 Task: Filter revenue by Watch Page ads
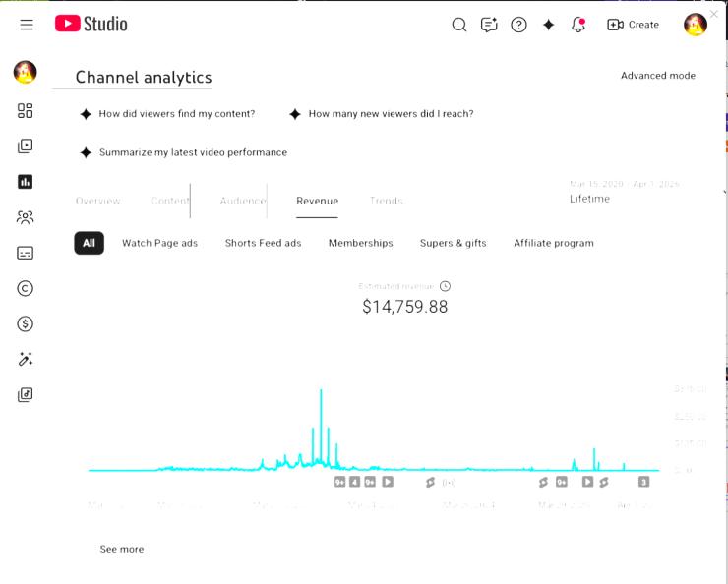point(159,243)
